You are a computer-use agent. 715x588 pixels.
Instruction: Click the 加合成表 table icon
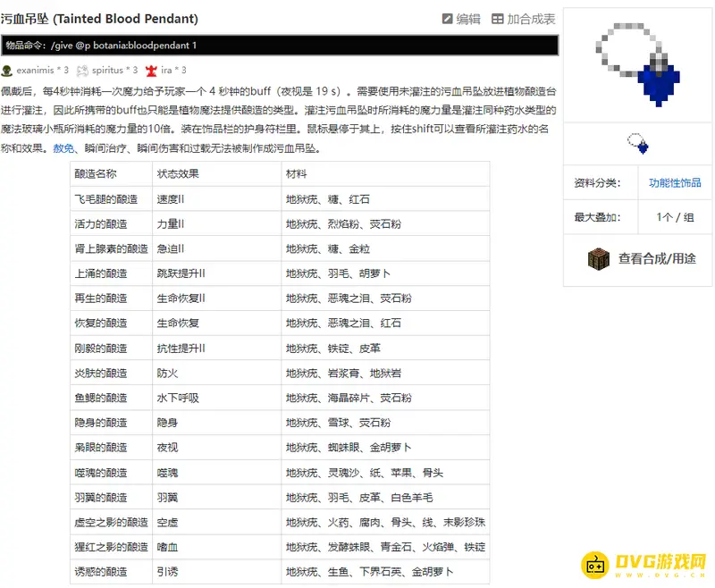pos(498,19)
